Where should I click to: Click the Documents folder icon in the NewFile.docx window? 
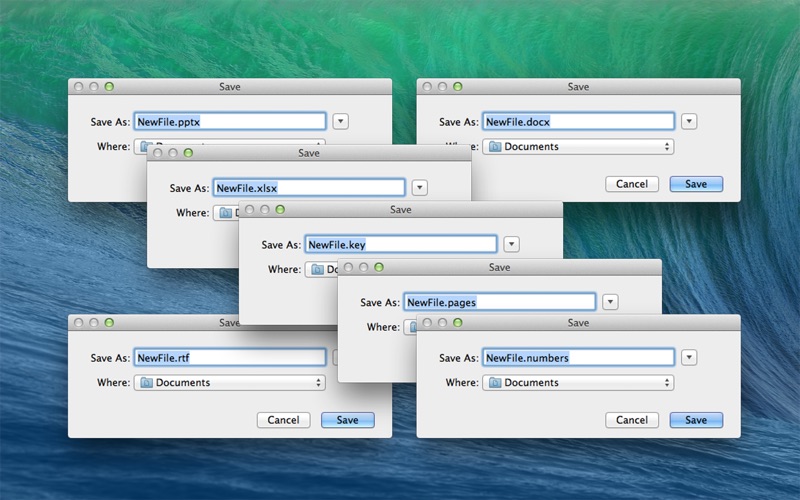[495, 147]
